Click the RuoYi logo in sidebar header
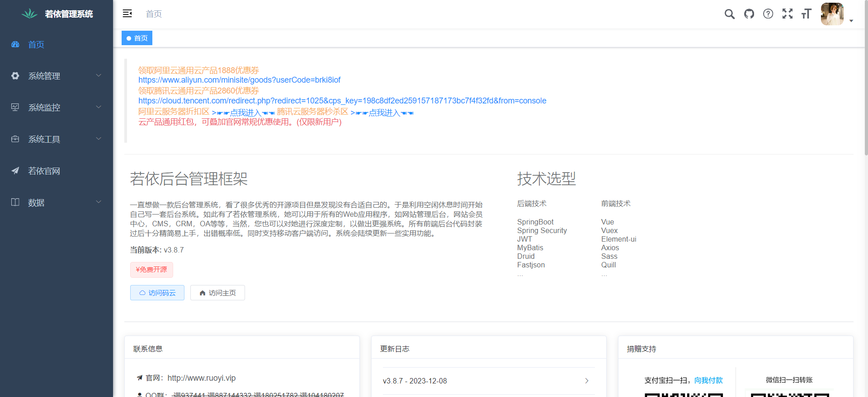Screen dimensions: 868x397 (x=29, y=14)
